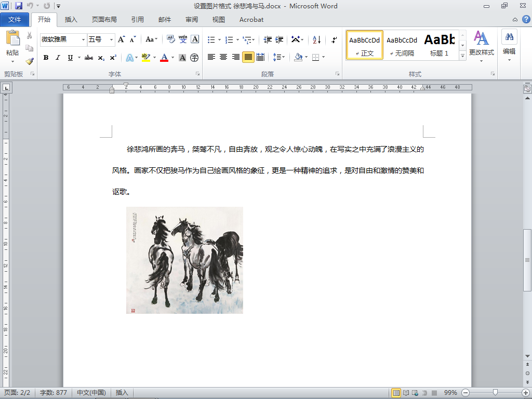Open the font size dropdown (五号)
This screenshot has width=532, height=399.
[x=111, y=39]
